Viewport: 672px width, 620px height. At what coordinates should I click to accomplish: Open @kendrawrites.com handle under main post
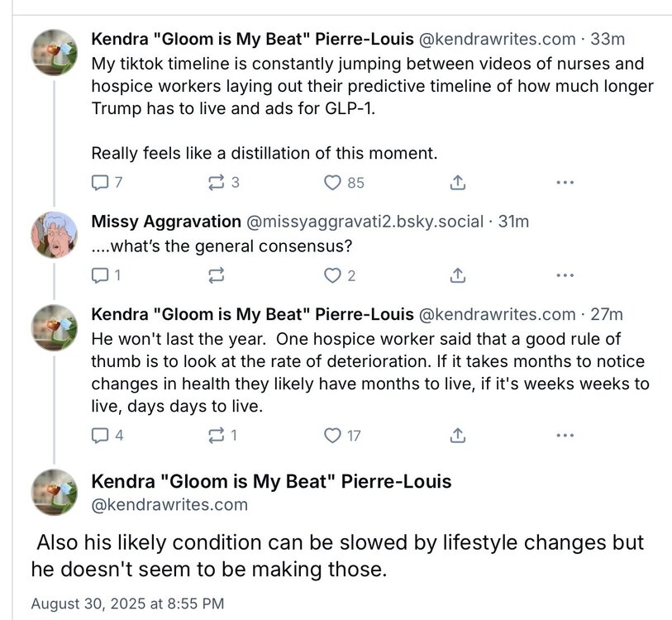click(x=169, y=504)
